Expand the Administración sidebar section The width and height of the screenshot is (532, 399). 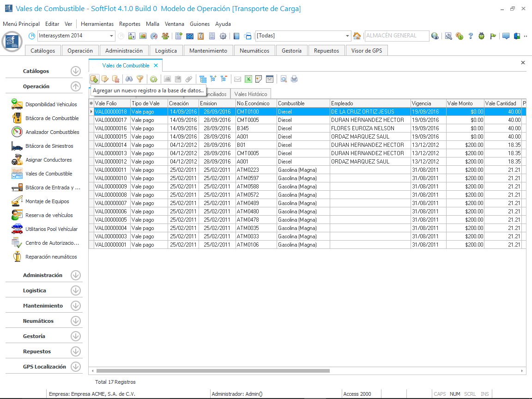[76, 275]
